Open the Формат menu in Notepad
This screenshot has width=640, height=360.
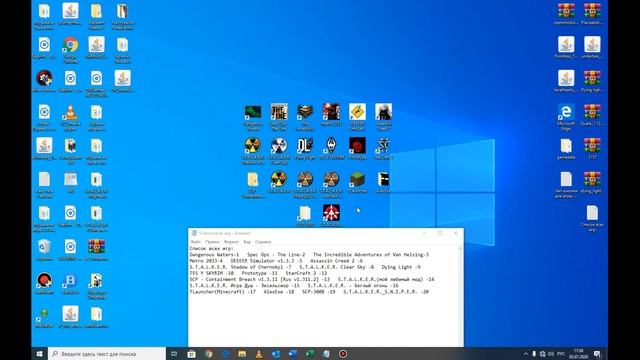tap(231, 242)
